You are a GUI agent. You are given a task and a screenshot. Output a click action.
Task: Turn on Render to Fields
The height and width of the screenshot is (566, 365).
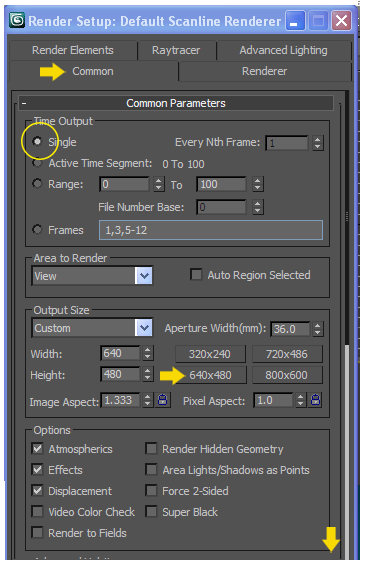(37, 532)
